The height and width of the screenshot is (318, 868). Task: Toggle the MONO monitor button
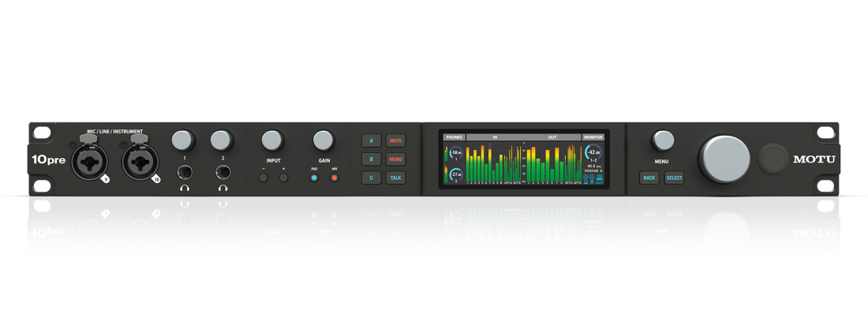(395, 159)
